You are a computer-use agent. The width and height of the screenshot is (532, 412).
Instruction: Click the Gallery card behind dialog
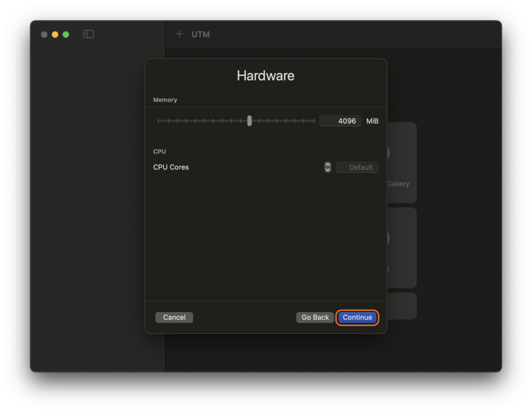(x=402, y=162)
